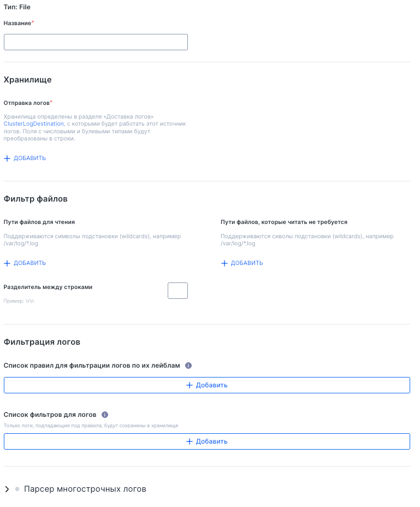The width and height of the screenshot is (420, 507).
Task: Open the ClusterLogDestination link
Action: [x=34, y=124]
